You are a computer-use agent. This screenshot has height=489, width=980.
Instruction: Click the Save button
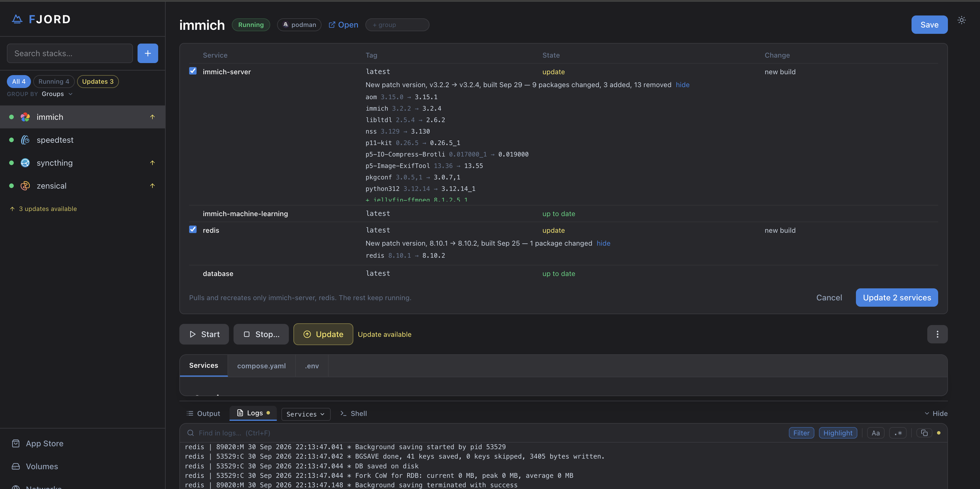click(929, 25)
